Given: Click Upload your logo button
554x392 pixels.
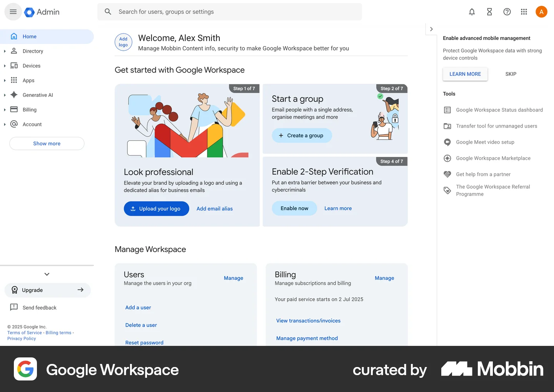Looking at the screenshot, I should [x=157, y=209].
